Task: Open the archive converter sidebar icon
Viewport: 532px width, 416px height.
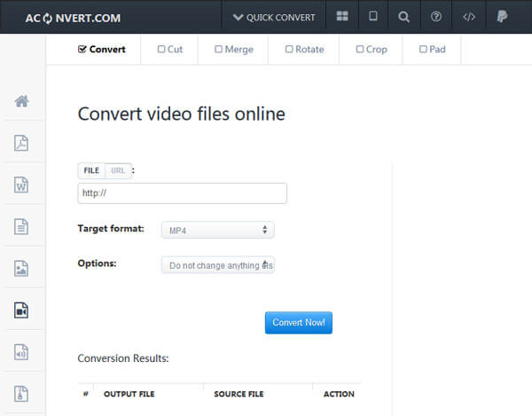Action: 21,394
